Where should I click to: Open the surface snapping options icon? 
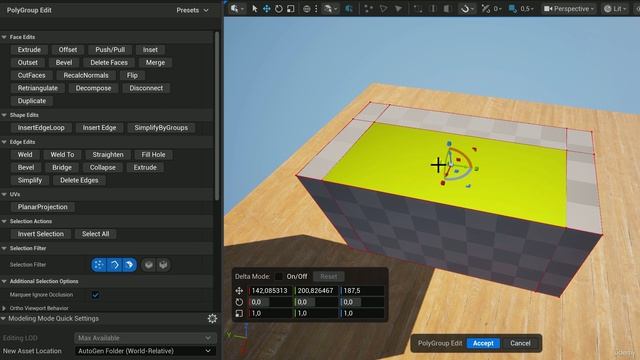click(x=329, y=9)
